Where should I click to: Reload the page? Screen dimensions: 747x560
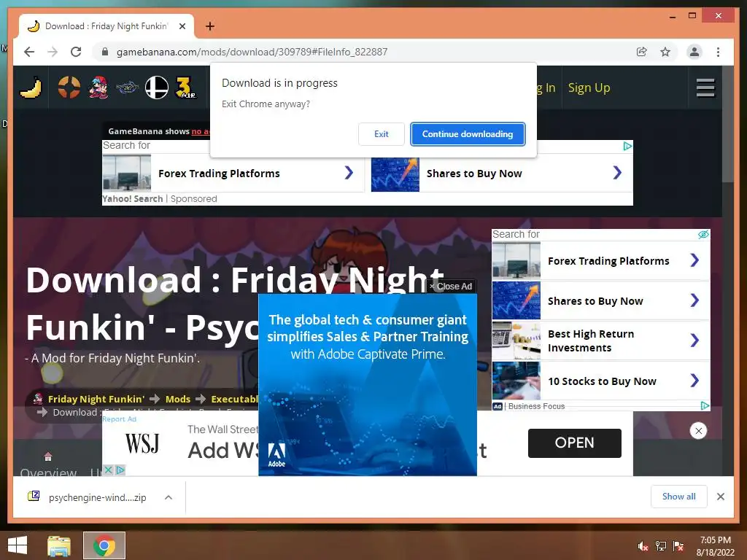[76, 52]
